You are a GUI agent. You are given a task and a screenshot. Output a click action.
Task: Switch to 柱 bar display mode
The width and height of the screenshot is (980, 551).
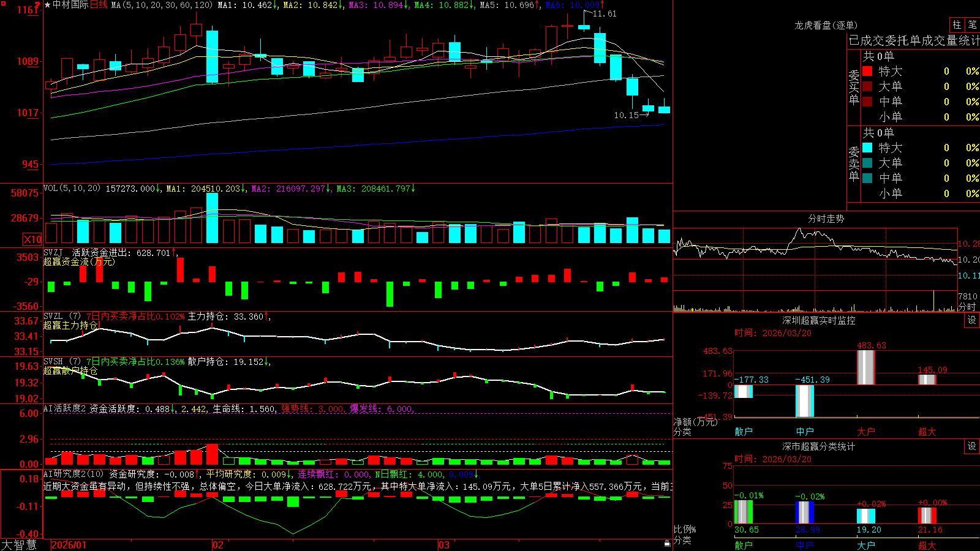tap(957, 24)
